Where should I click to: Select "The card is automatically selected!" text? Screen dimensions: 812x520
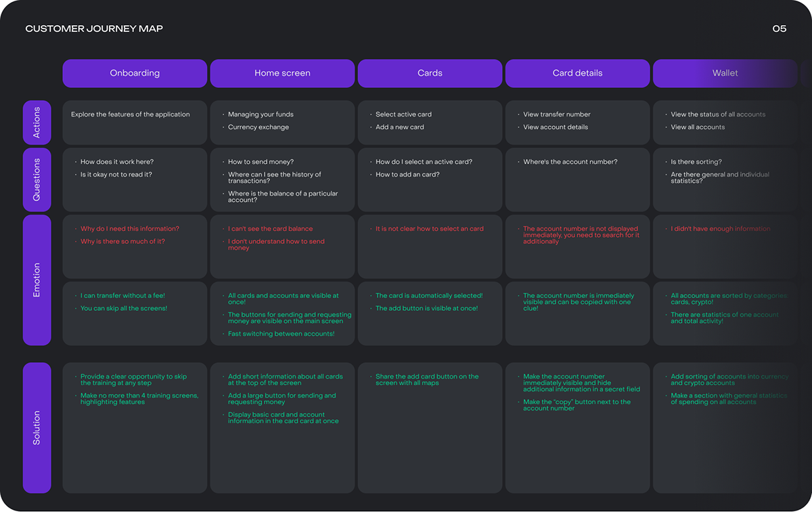tap(429, 296)
